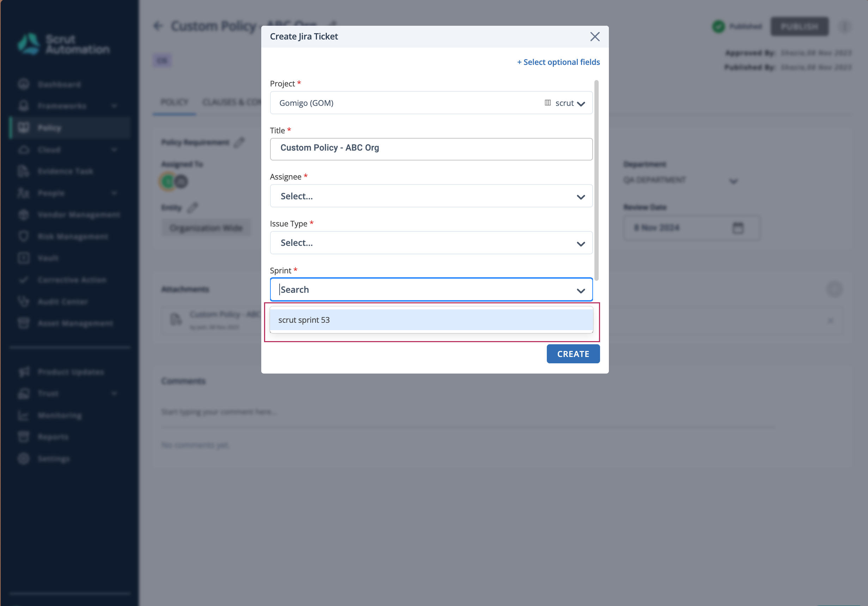868x606 pixels.
Task: Click the Review Date calendar icon
Action: click(738, 228)
